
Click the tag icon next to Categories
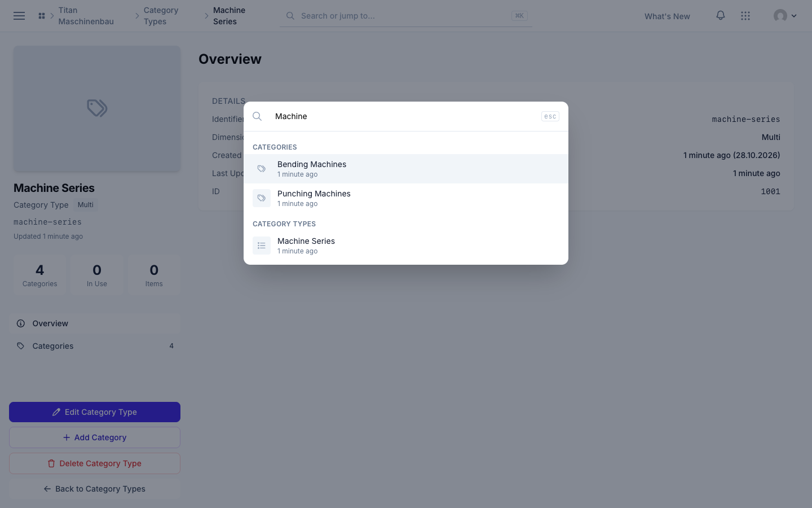(x=21, y=346)
